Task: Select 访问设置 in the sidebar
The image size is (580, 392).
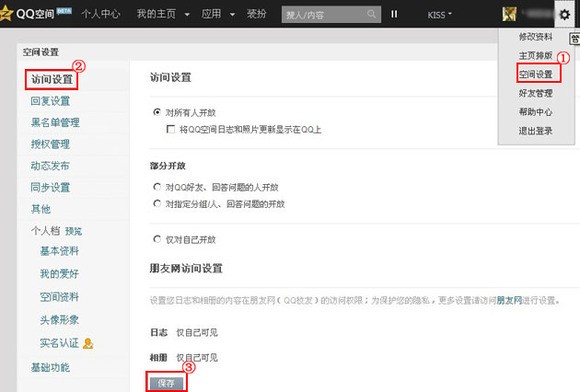Action: 52,79
